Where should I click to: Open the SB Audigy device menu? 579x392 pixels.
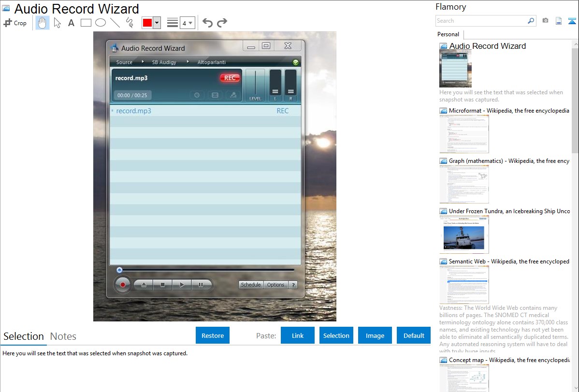click(164, 62)
